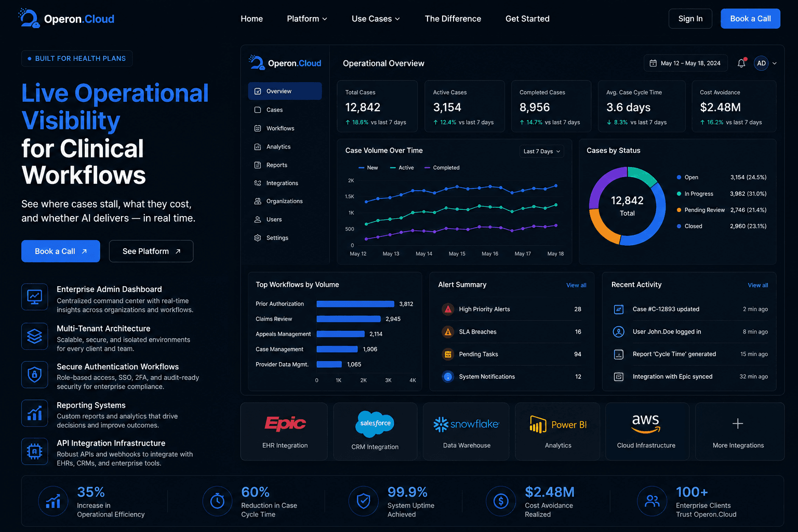Image resolution: width=798 pixels, height=532 pixels.
Task: Click the Users sidebar icon
Action: 258,219
